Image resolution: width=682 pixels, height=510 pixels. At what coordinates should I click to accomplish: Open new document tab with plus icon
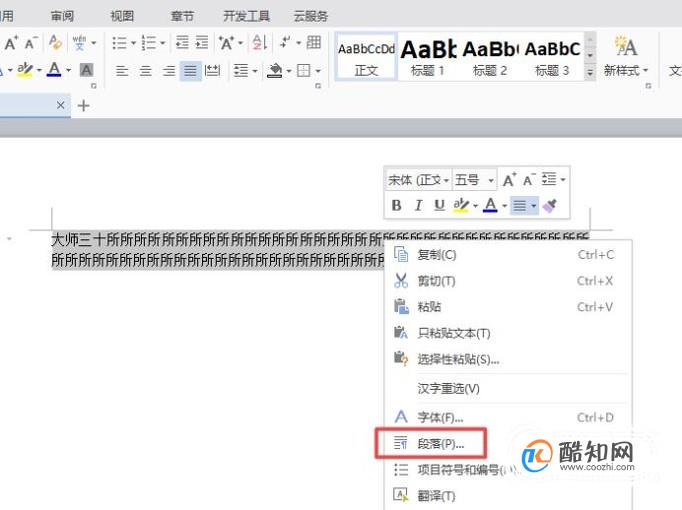[83, 105]
